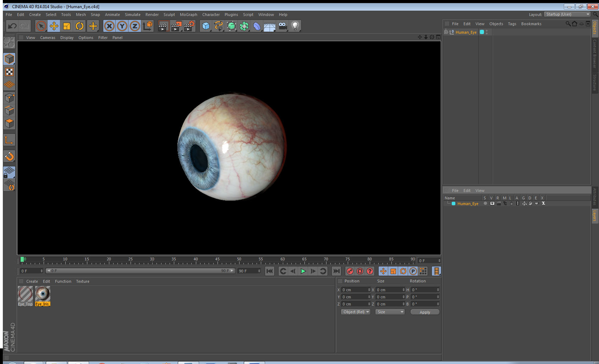Add a Cube primitive object
The width and height of the screenshot is (599, 364).
206,26
